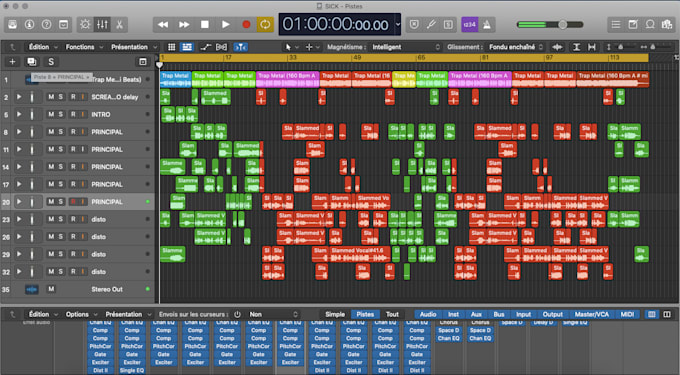Open the LCD display mode dropdown arrow
Viewport: 680px width, 375px height.
[x=398, y=25]
